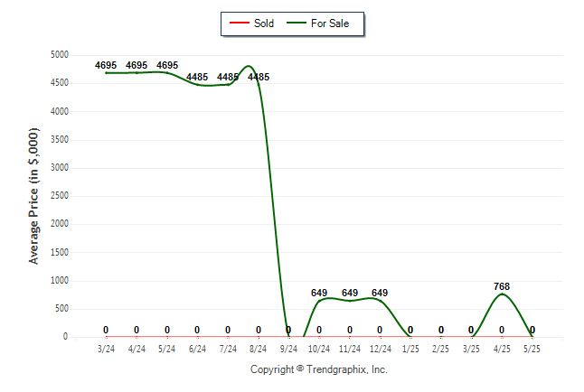Image resolution: width=584 pixels, height=392 pixels.
Task: Click the 649 data label at 11/24
Action: tap(350, 293)
